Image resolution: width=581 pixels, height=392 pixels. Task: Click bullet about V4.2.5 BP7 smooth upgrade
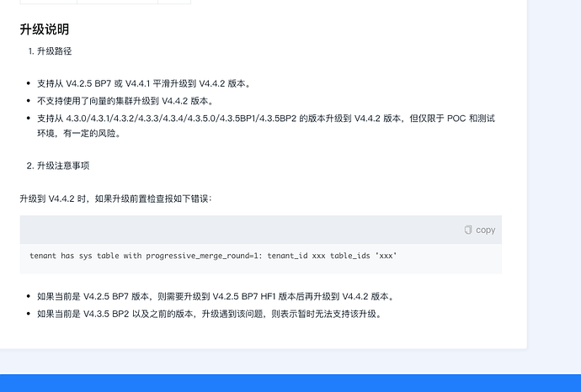click(x=144, y=83)
